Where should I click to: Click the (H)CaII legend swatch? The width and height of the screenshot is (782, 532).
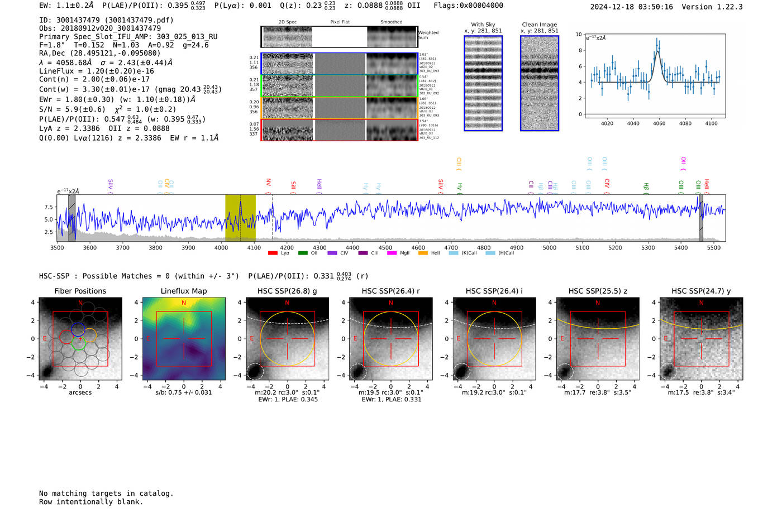(490, 253)
